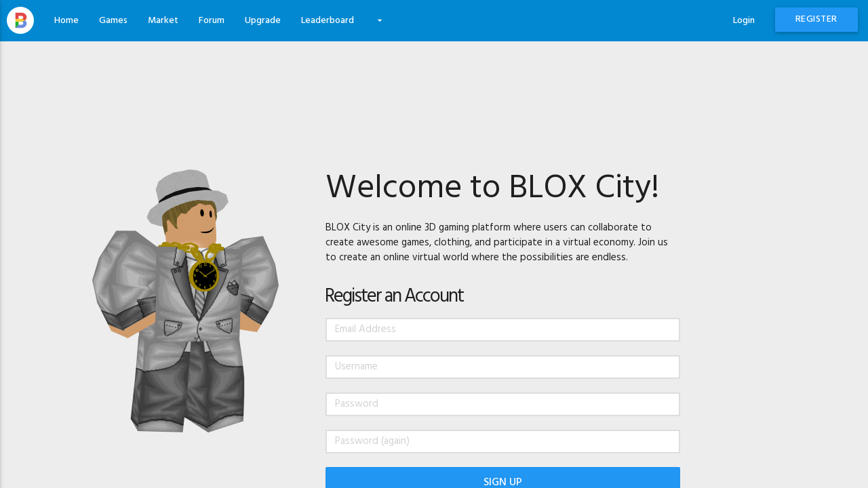Screen dimensions: 868x488
Task: Click the REGISTER button in navbar
Action: point(816,20)
